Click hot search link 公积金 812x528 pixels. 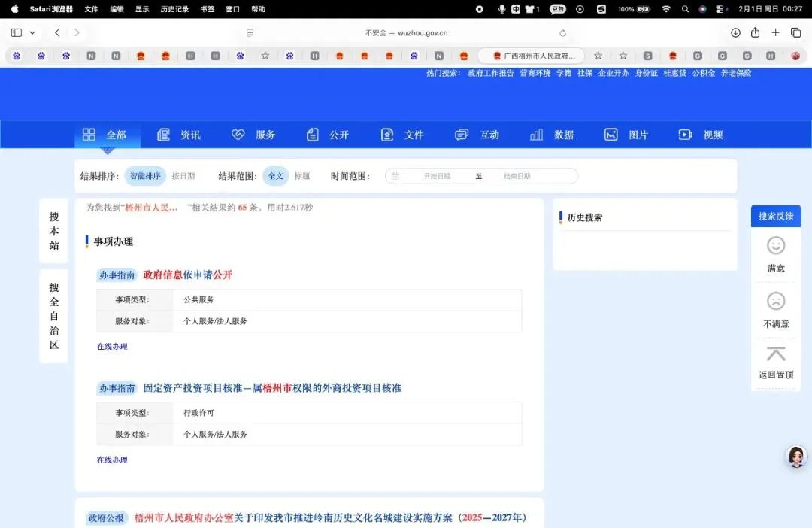[704, 73]
